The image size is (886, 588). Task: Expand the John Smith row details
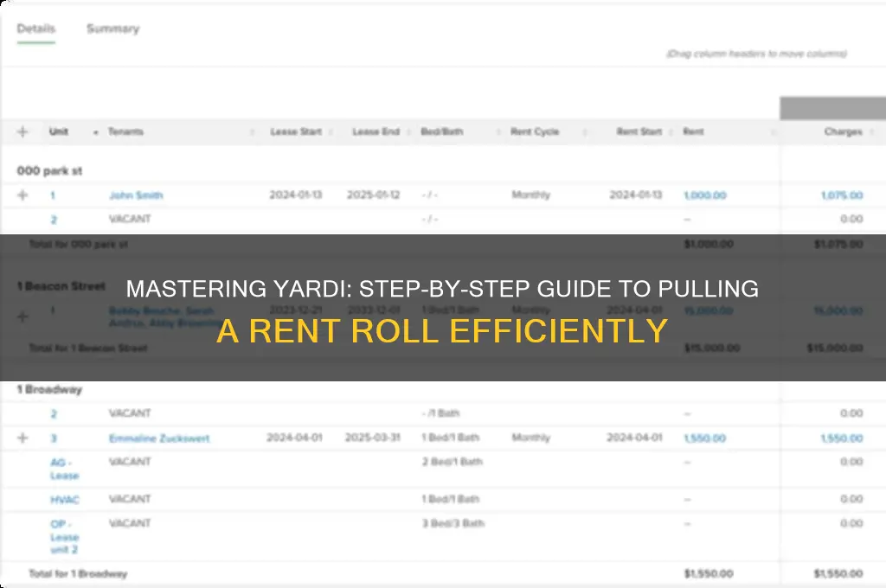tap(22, 195)
